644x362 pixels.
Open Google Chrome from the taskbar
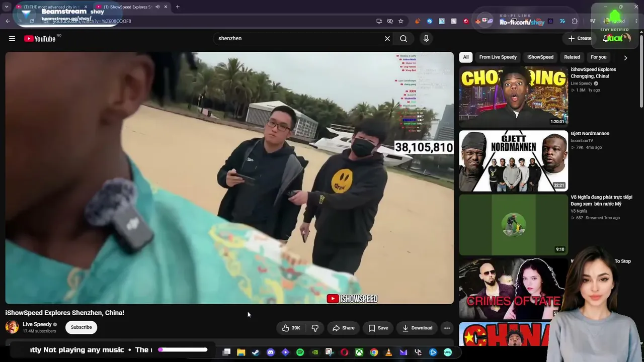click(374, 352)
